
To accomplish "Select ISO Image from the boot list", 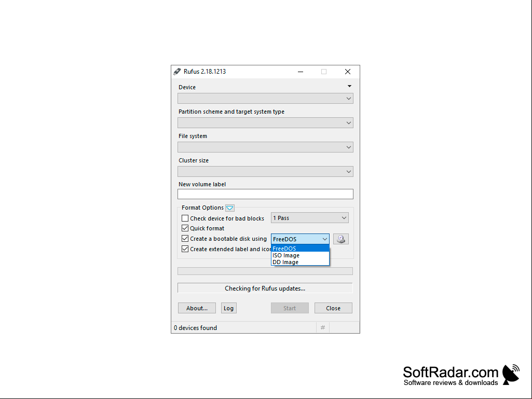I will (301, 255).
